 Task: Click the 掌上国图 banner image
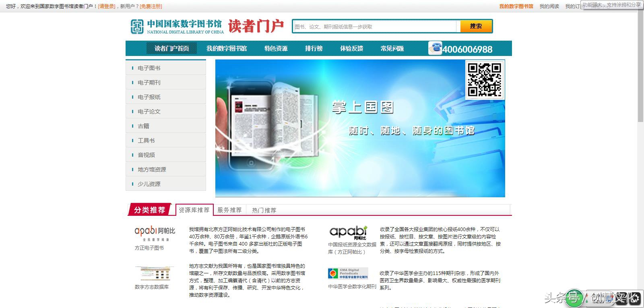click(x=360, y=128)
